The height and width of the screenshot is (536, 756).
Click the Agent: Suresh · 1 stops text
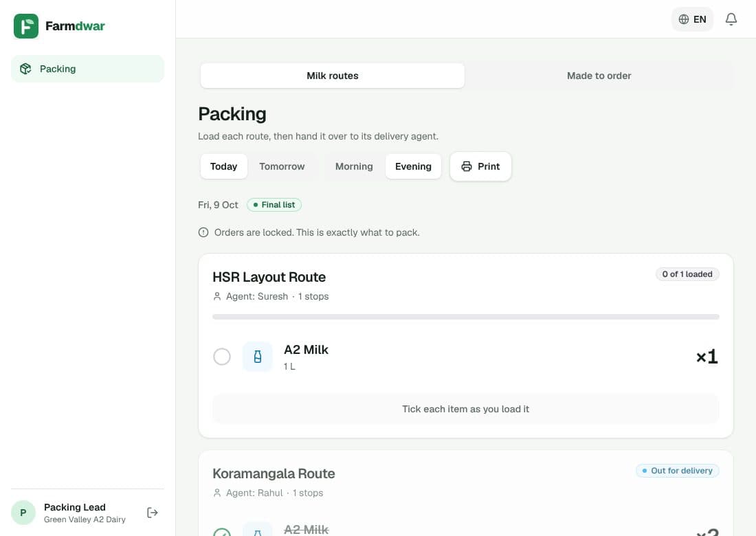[277, 296]
